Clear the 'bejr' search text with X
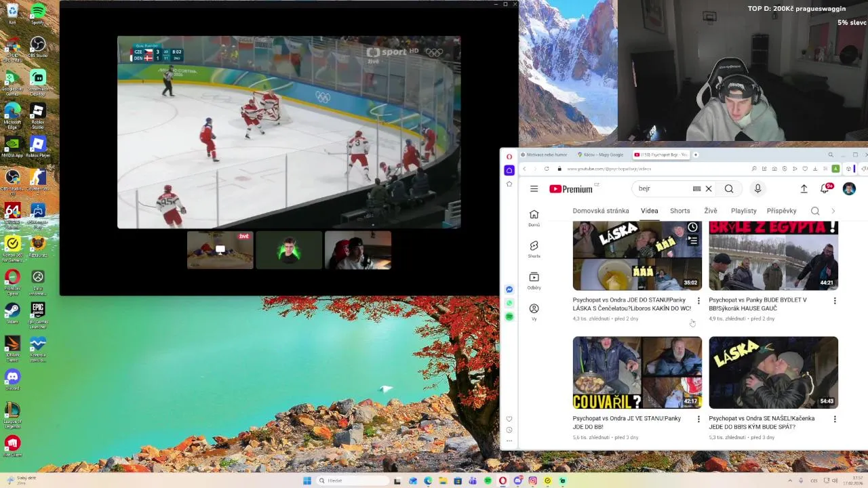 pos(709,189)
